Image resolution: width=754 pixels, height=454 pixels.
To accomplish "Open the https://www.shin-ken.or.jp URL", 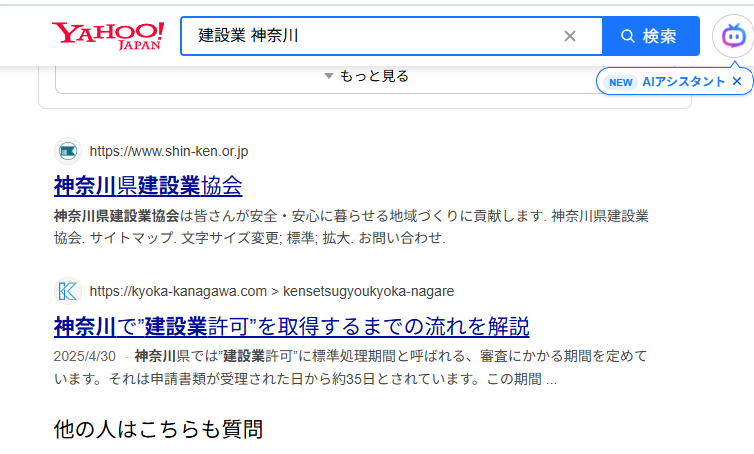I will point(169,151).
